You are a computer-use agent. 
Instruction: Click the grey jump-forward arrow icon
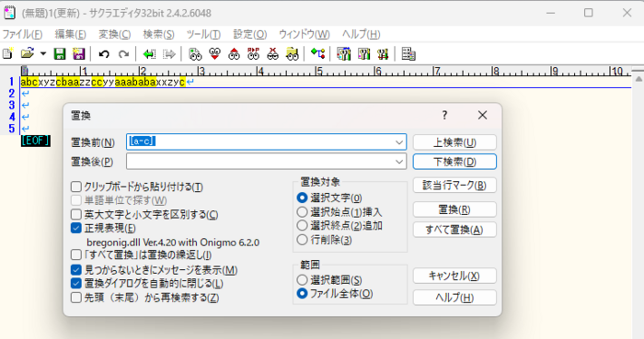tap(168, 53)
